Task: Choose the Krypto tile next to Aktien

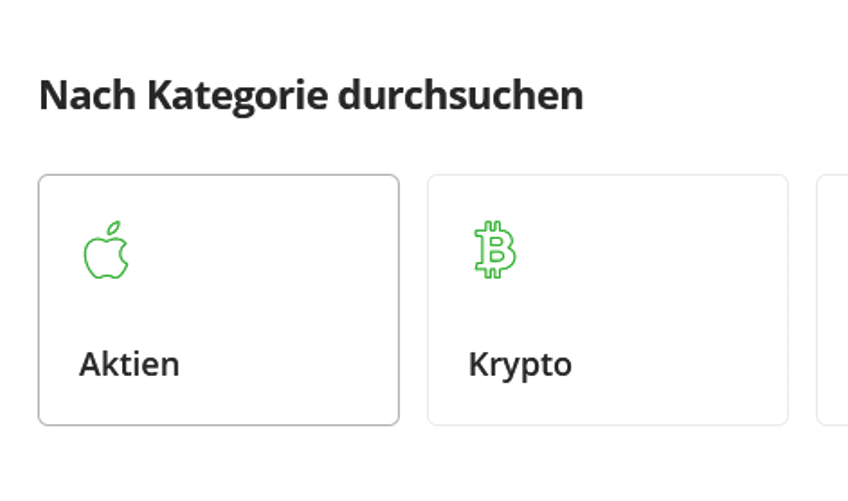Action: tap(607, 300)
